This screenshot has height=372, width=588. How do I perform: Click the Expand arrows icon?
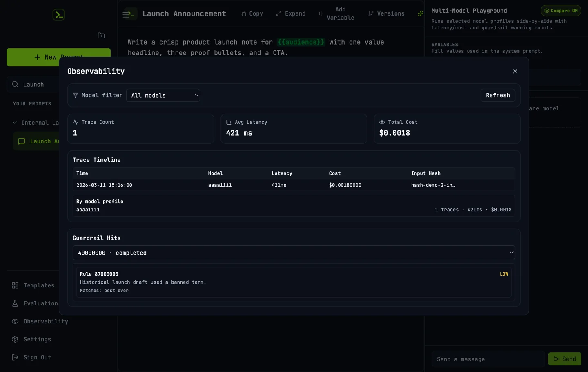coord(279,13)
